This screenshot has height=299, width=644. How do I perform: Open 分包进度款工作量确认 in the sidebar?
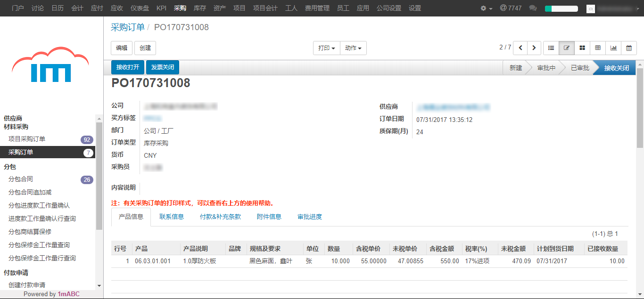click(x=39, y=206)
